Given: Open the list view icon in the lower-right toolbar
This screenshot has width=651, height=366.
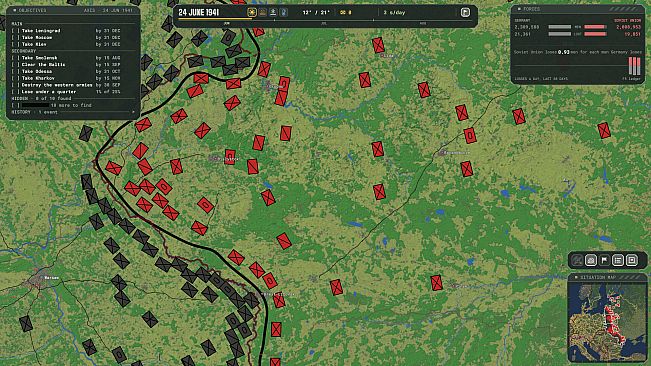Looking at the screenshot, I should tap(618, 261).
